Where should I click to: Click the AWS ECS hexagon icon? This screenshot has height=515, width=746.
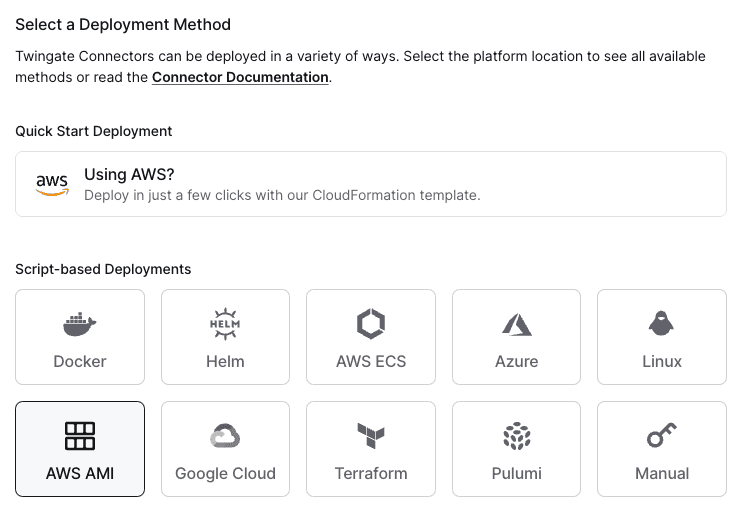coord(371,324)
